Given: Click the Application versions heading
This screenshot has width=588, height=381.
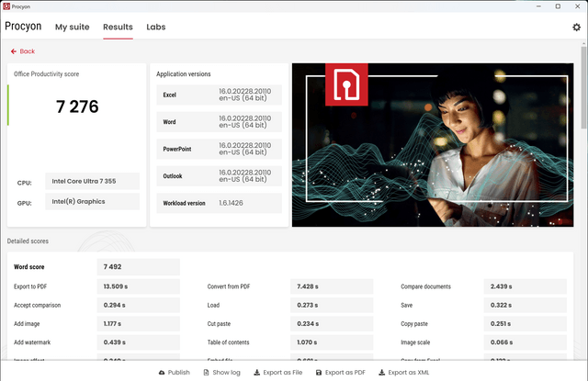Looking at the screenshot, I should 184,74.
